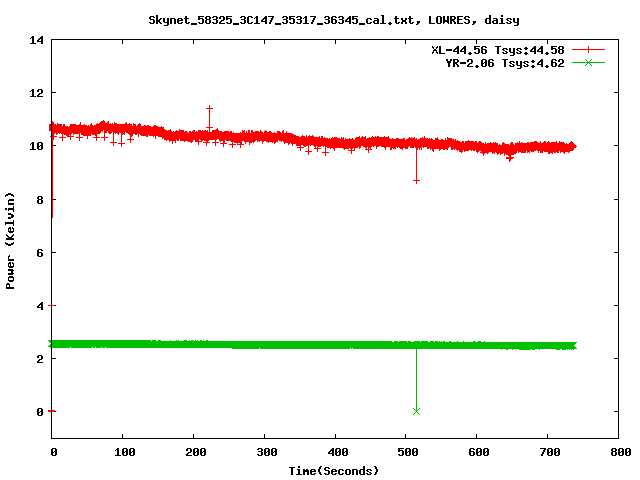640x480 pixels.
Task: Click x-axis tick label 500
Action: [x=408, y=452]
